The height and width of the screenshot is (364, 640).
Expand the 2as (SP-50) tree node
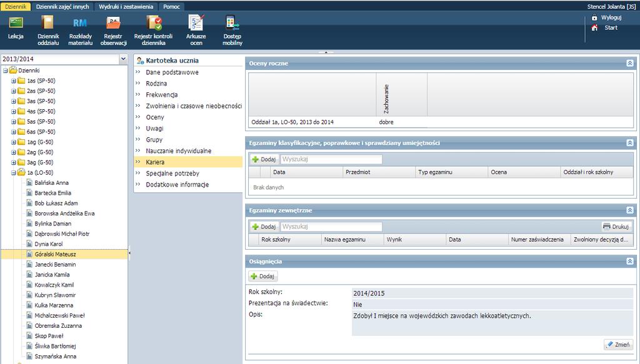[x=14, y=91]
